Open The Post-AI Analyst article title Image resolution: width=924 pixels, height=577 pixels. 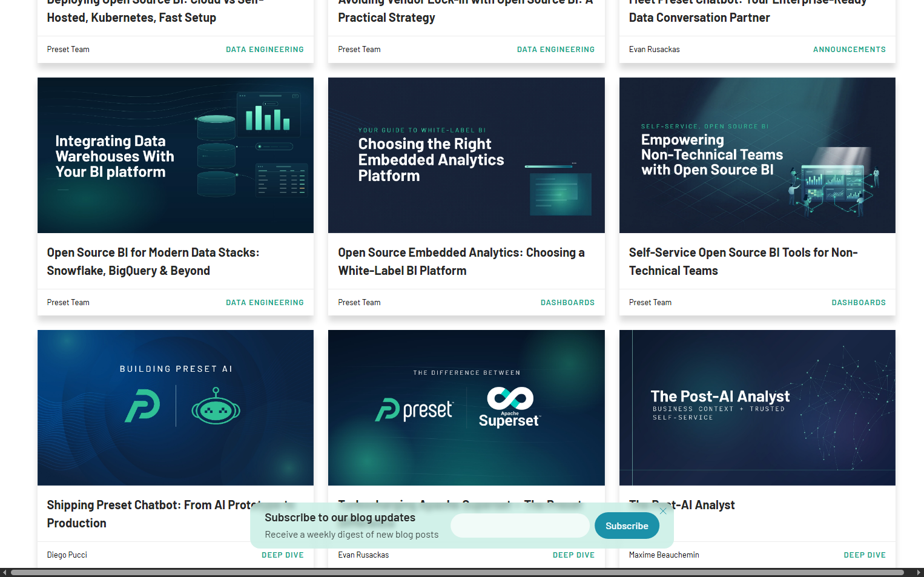pos(682,505)
